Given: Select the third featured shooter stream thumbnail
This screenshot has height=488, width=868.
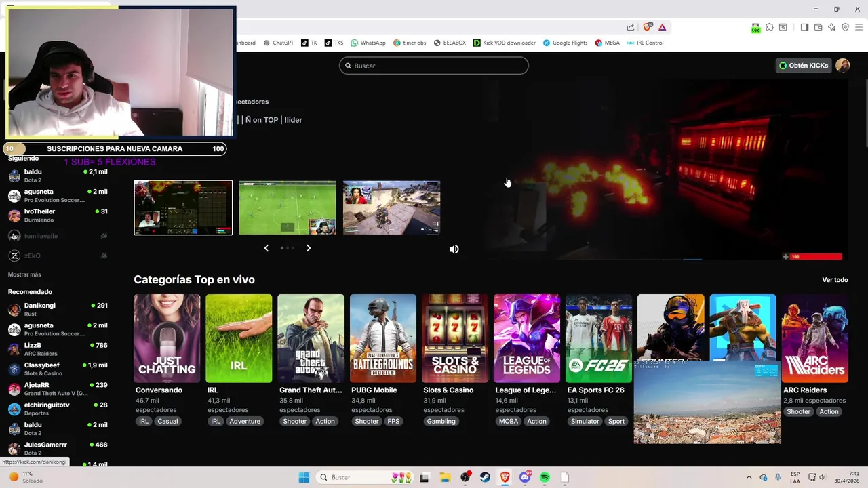Looking at the screenshot, I should pos(392,207).
